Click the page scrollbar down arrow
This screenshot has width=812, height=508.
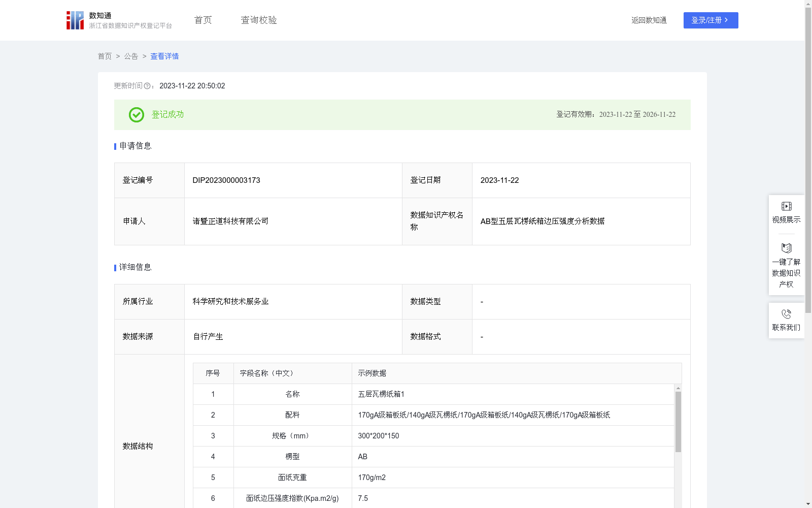click(808, 504)
